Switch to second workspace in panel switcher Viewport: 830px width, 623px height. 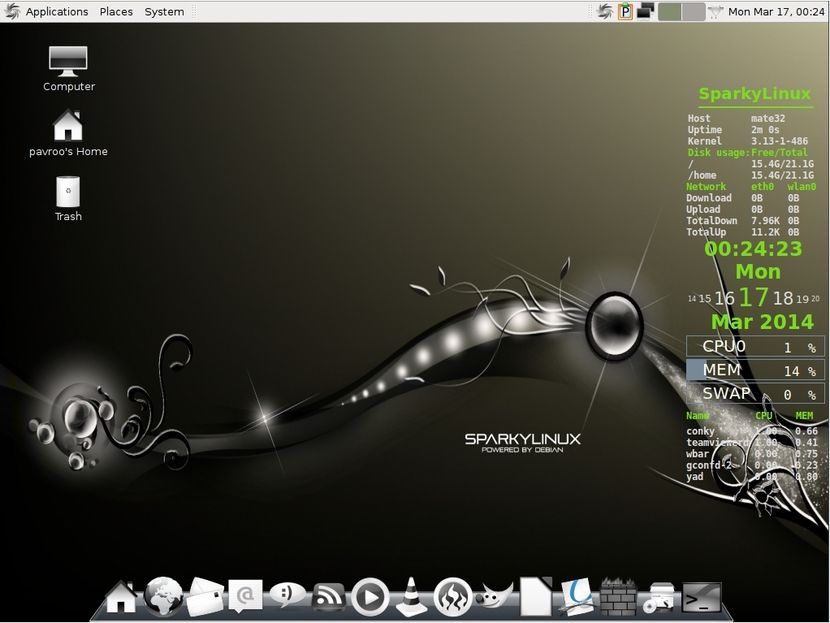point(693,12)
